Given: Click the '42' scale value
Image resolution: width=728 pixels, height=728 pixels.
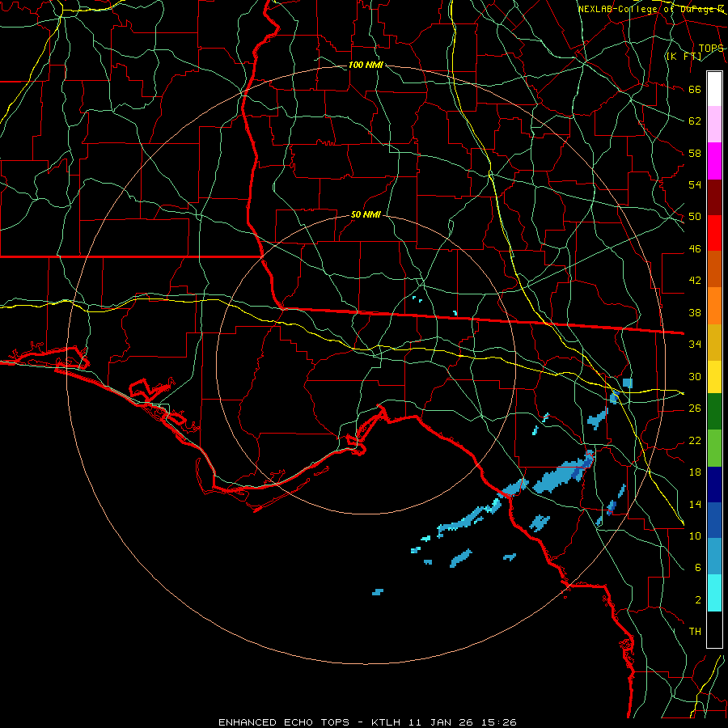Looking at the screenshot, I should [695, 281].
